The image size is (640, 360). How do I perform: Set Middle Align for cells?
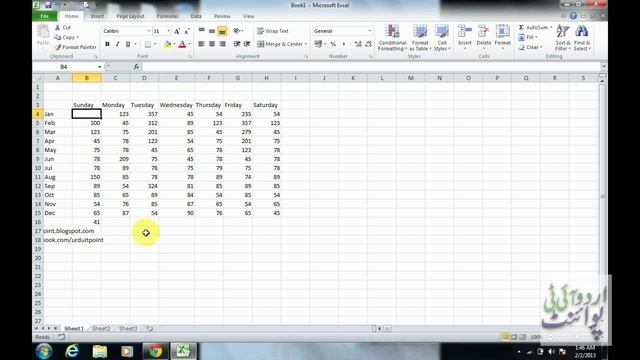[212, 31]
